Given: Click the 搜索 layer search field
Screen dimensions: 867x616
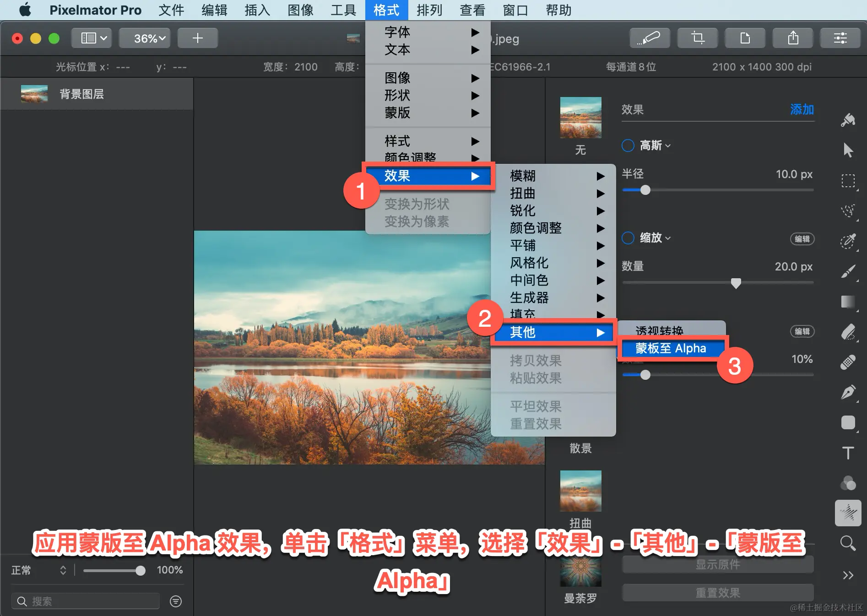Looking at the screenshot, I should pos(86,601).
